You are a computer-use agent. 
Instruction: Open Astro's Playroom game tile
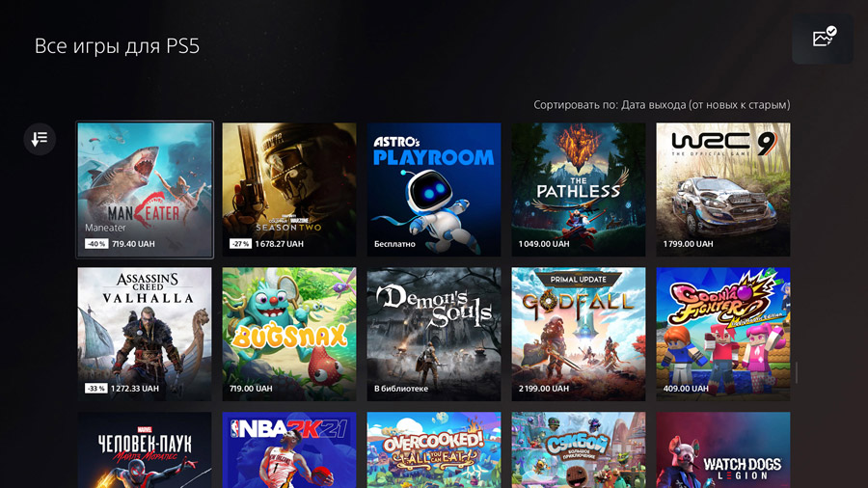coord(433,190)
